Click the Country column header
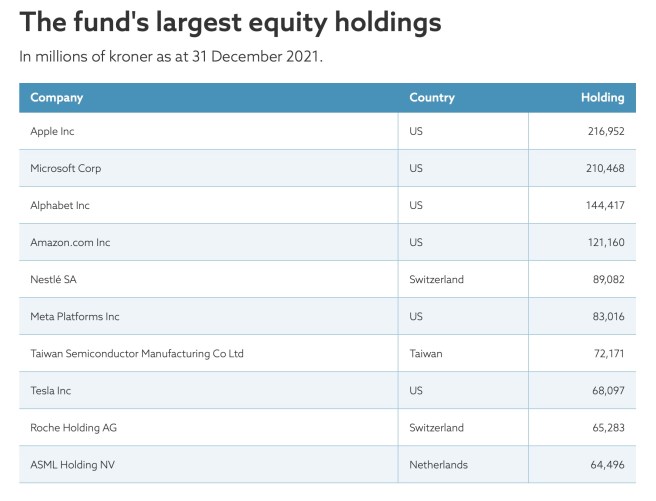656x501 pixels. pyautogui.click(x=431, y=98)
